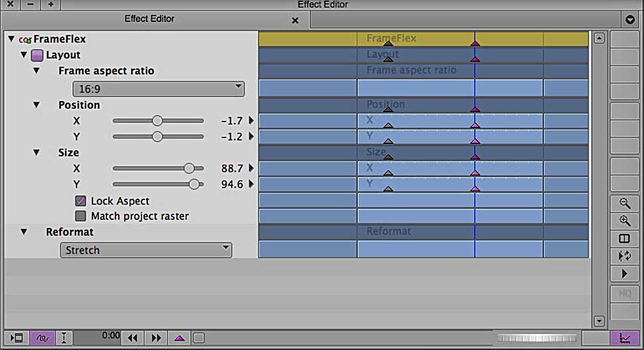644x350 pixels.
Task: Click the Dual Split view icon
Action: (x=624, y=238)
